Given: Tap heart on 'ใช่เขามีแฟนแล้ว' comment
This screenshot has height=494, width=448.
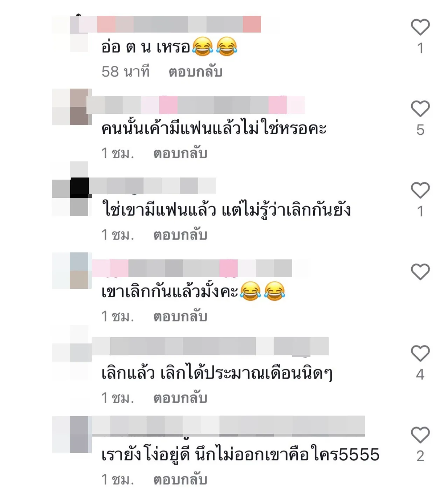Looking at the screenshot, I should click(420, 190).
